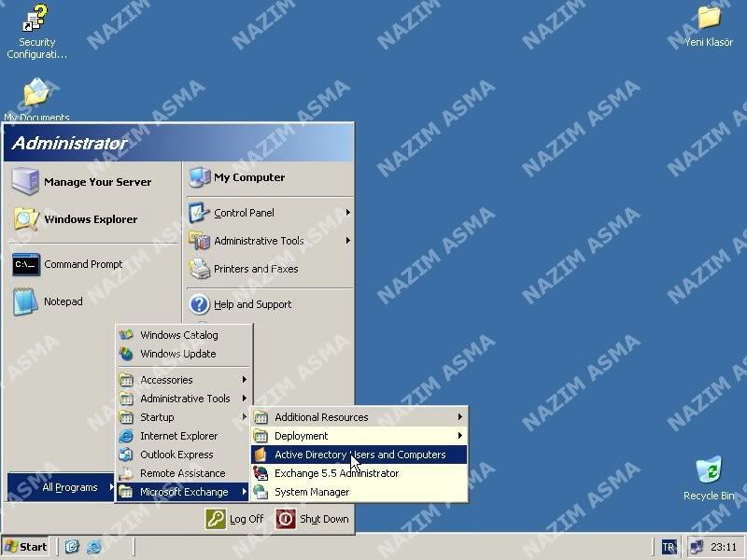Open All Programs menu
Image resolution: width=747 pixels, height=560 pixels.
click(61, 487)
